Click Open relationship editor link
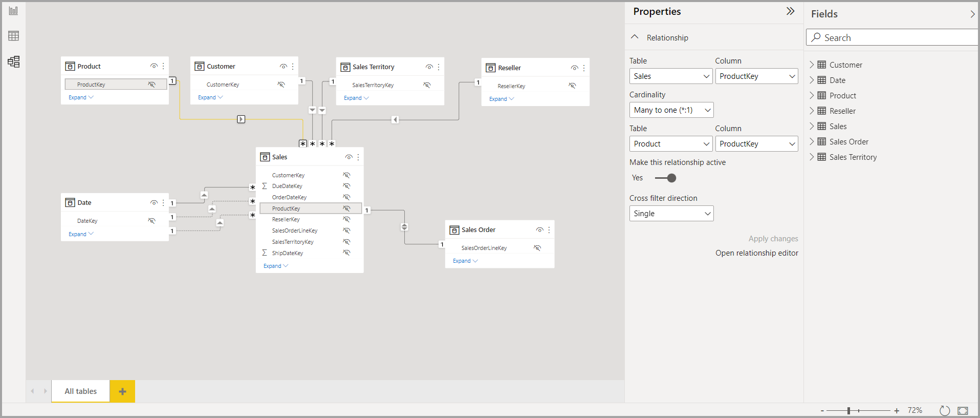The width and height of the screenshot is (980, 418). (x=756, y=253)
